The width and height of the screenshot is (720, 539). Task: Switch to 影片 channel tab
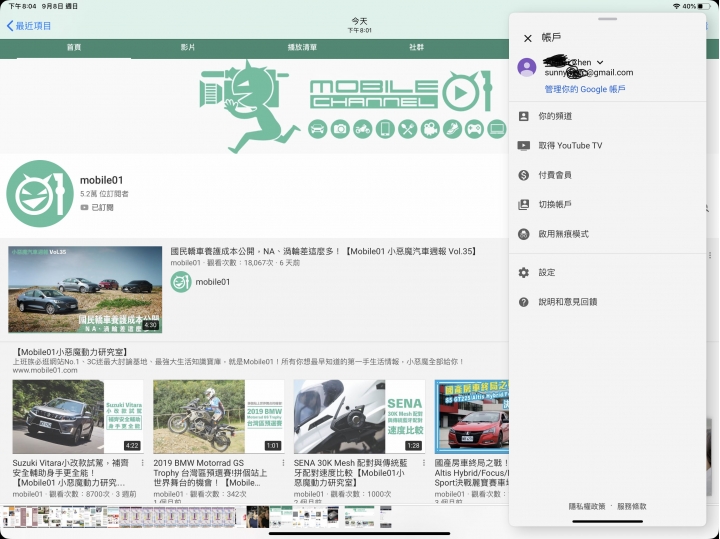pos(188,47)
